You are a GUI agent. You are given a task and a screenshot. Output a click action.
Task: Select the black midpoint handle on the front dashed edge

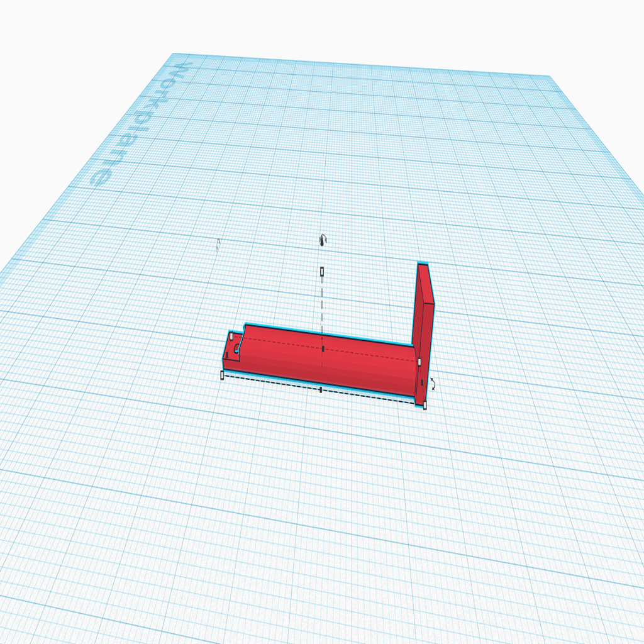(x=321, y=389)
